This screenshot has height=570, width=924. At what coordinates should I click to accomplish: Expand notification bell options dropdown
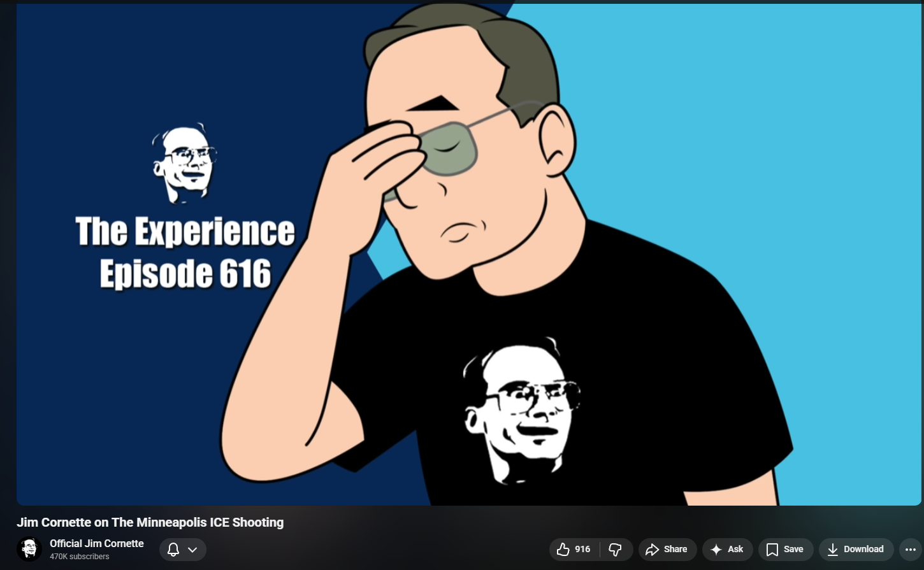point(182,550)
